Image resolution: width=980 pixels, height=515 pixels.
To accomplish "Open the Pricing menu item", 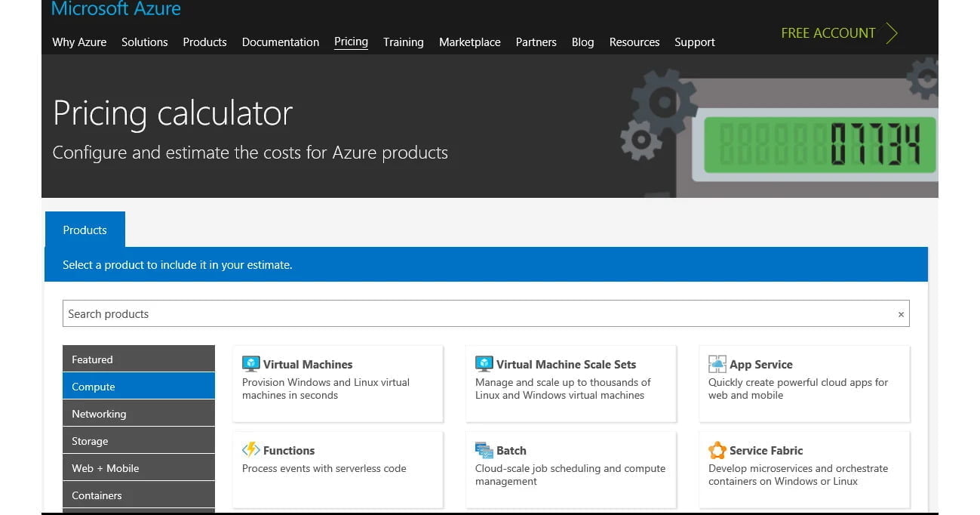I will pos(351,42).
